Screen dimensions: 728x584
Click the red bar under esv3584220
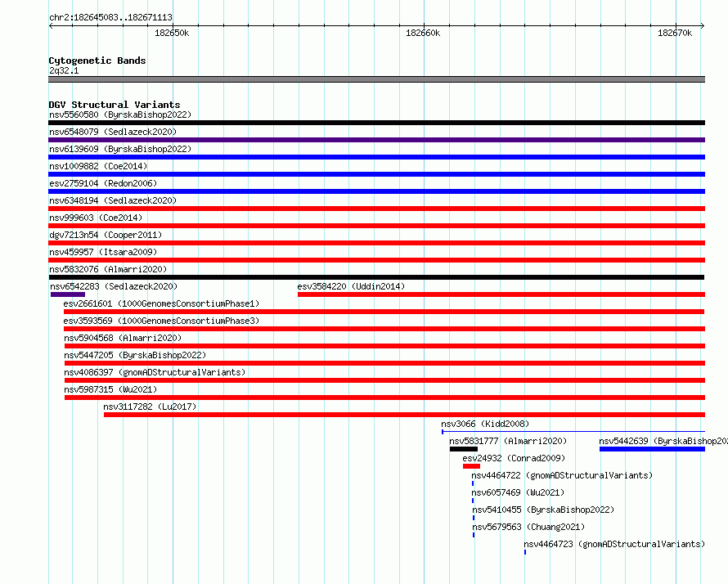pos(501,294)
